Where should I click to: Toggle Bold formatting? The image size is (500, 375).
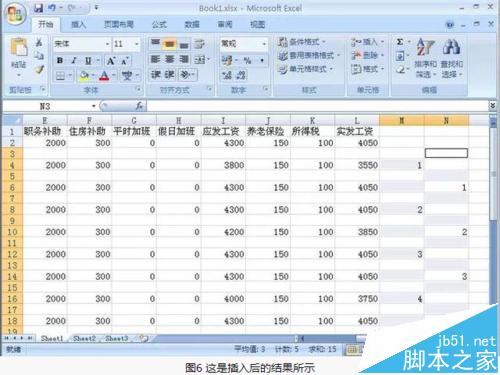(60, 61)
